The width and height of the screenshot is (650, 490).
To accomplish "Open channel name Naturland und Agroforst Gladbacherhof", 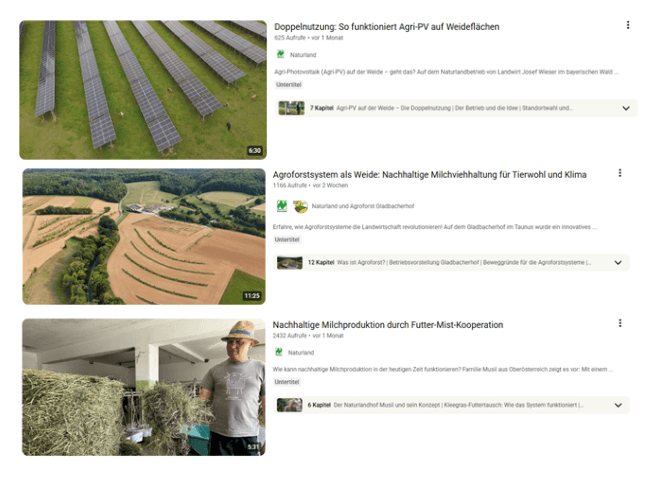I will (x=363, y=206).
